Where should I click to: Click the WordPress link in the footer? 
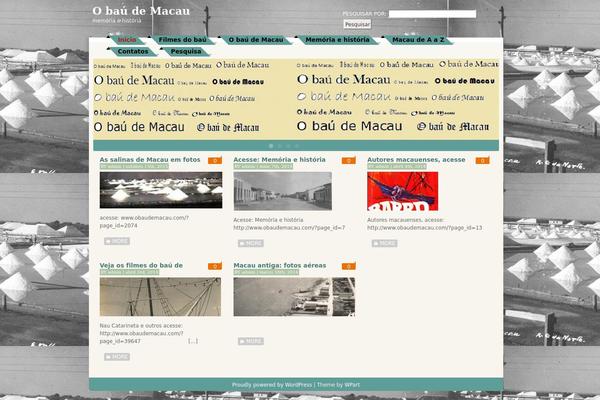coord(298,385)
